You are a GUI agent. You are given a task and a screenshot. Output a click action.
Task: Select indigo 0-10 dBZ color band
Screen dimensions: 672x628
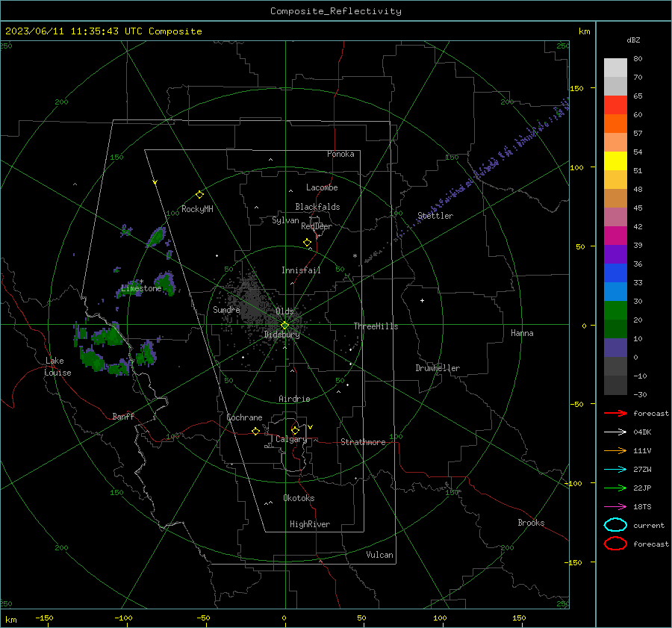(x=615, y=348)
